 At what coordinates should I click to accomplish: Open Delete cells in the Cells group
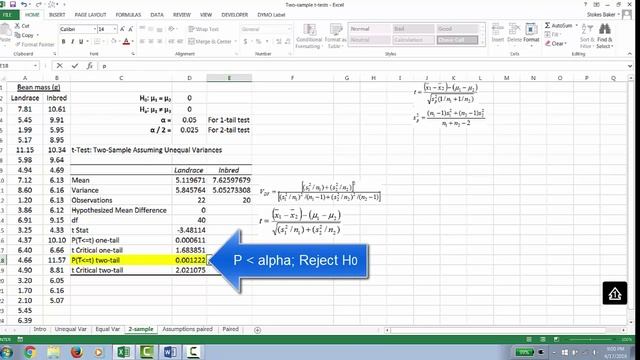[x=514, y=33]
